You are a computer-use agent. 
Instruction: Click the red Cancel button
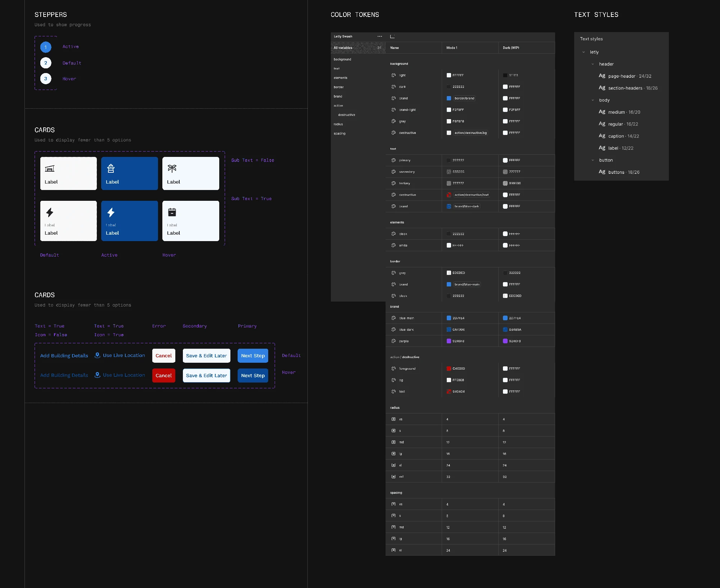[x=164, y=375]
